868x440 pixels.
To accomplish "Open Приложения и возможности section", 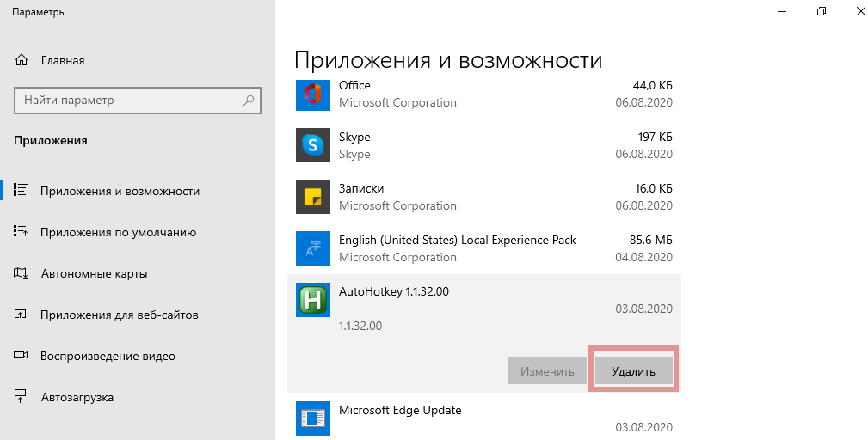I will pyautogui.click(x=120, y=191).
